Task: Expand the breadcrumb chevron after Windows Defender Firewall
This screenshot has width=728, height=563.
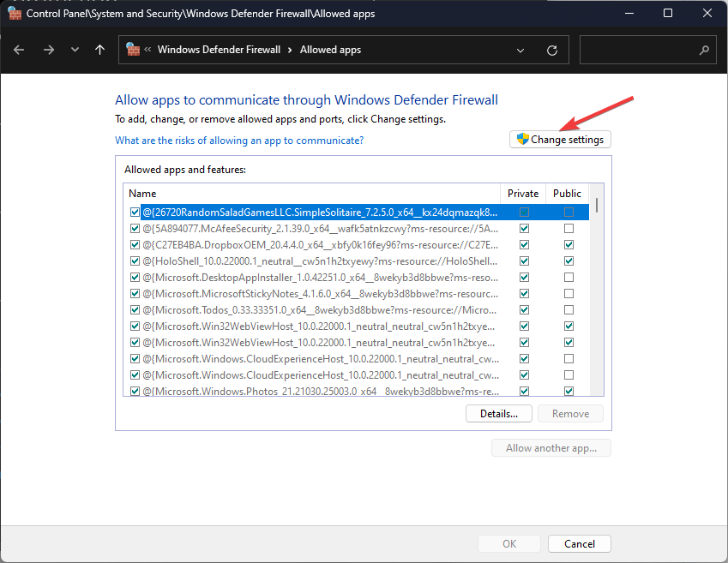Action: [290, 50]
